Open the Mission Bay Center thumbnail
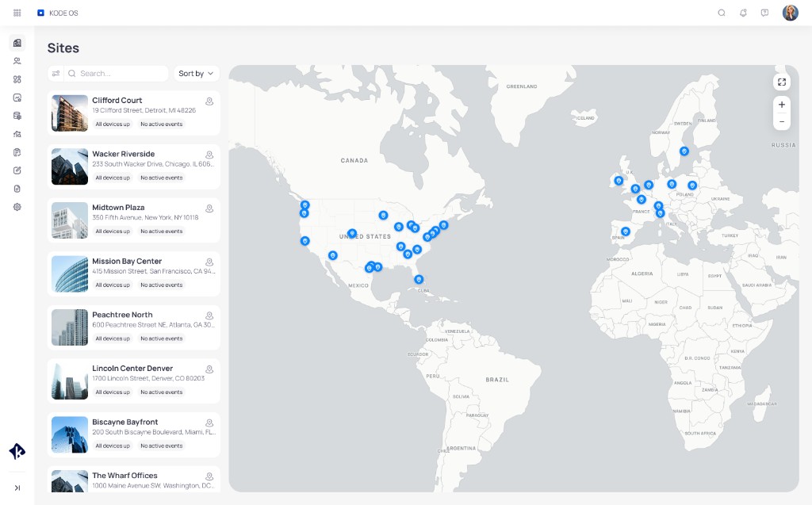This screenshot has width=812, height=505. tap(70, 274)
